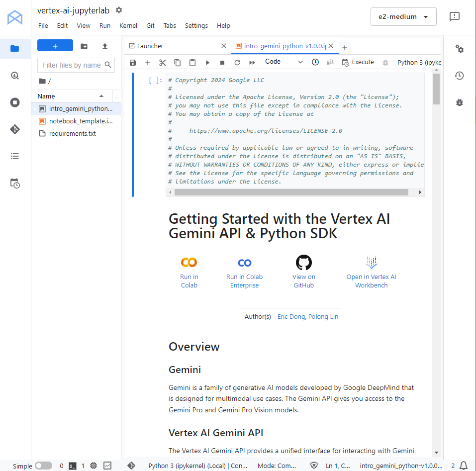Click horizontal scrollbar in code cell
Screen dimensions: 476x471
point(291,192)
